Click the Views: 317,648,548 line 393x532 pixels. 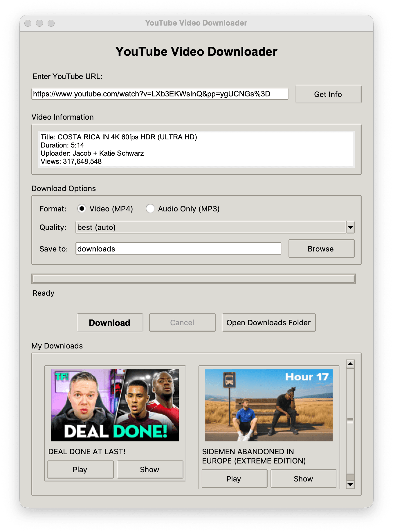click(x=71, y=161)
